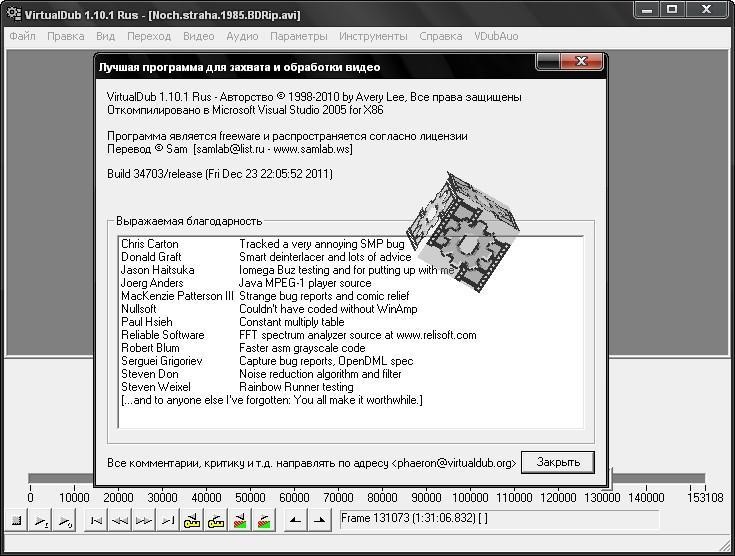
Task: Go to previous key frame
Action: pos(192,520)
